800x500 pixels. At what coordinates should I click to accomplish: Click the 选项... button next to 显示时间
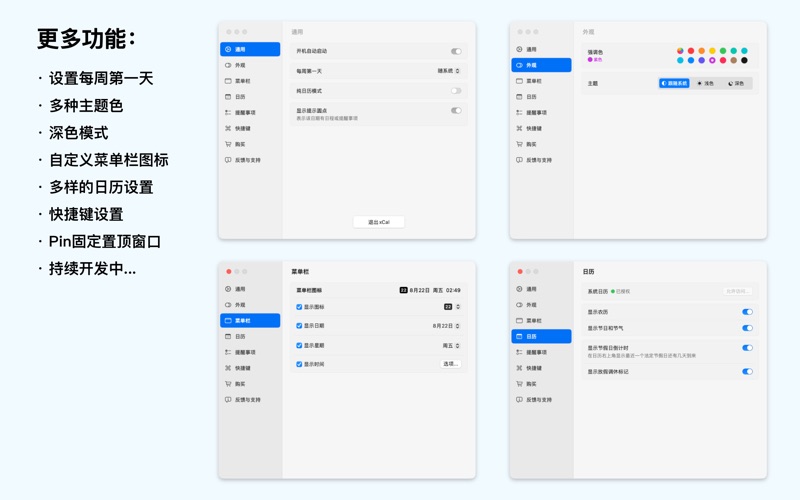pyautogui.click(x=450, y=364)
